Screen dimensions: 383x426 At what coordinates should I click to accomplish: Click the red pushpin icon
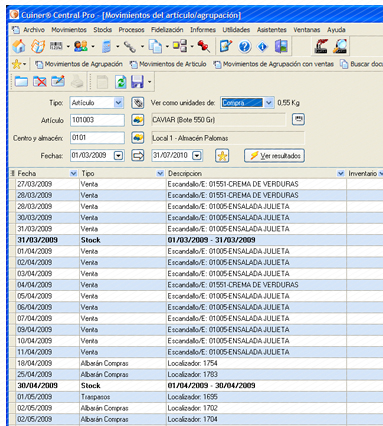click(x=204, y=46)
